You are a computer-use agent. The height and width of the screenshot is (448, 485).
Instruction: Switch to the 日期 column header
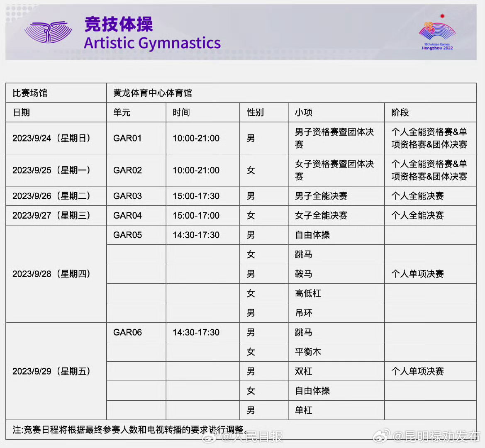click(21, 112)
